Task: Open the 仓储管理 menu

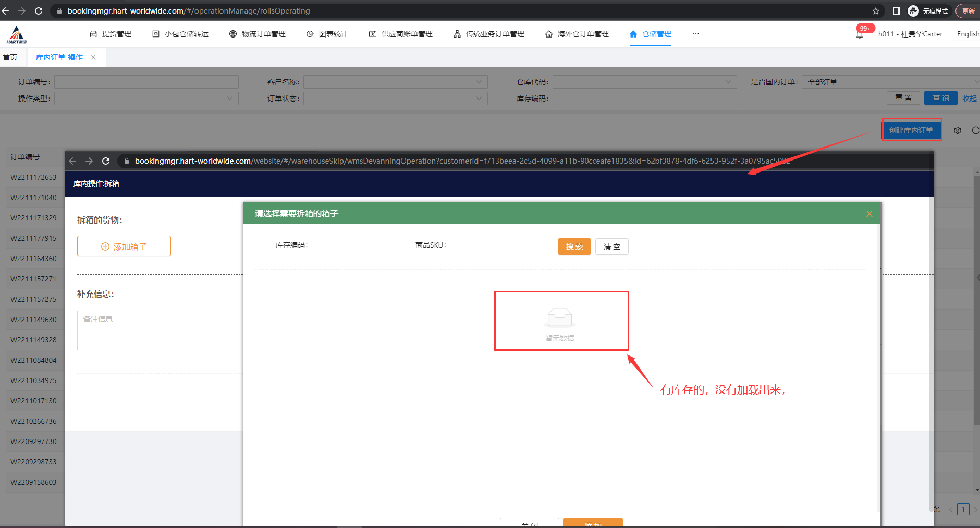Action: click(651, 34)
